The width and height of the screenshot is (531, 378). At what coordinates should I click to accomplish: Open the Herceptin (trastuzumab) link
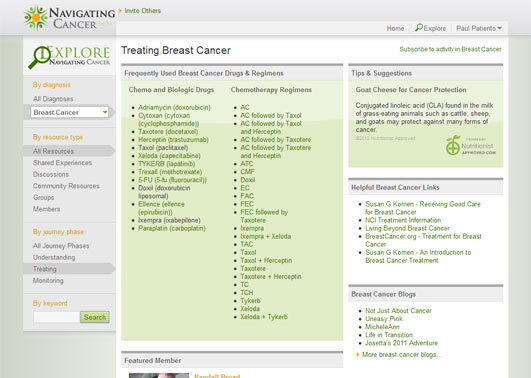[x=173, y=140]
